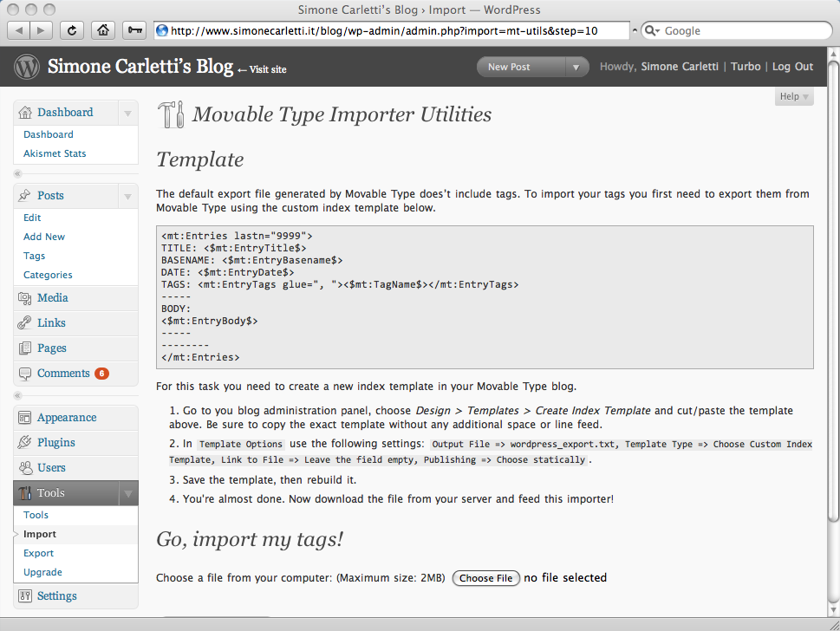This screenshot has width=840, height=631.
Task: Open the Dashboard house icon
Action: [27, 112]
